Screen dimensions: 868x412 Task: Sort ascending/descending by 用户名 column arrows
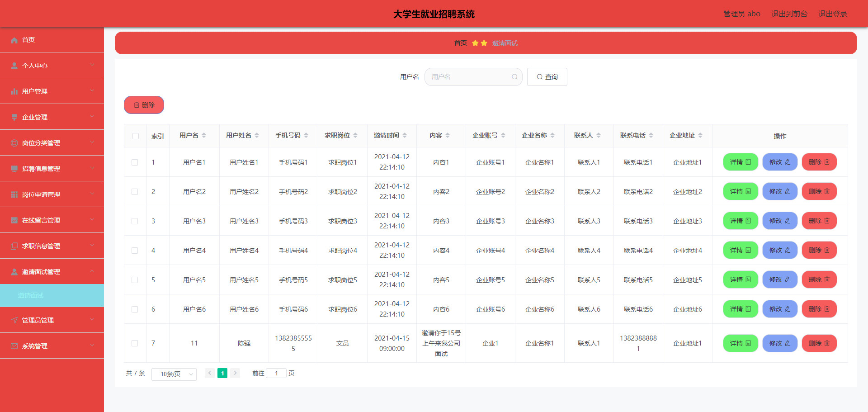(x=204, y=135)
